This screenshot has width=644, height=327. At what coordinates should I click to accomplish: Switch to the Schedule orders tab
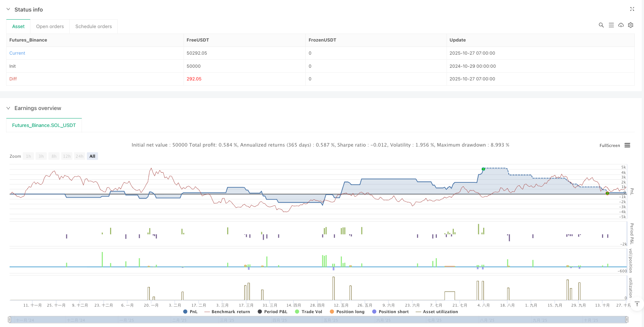pyautogui.click(x=94, y=27)
